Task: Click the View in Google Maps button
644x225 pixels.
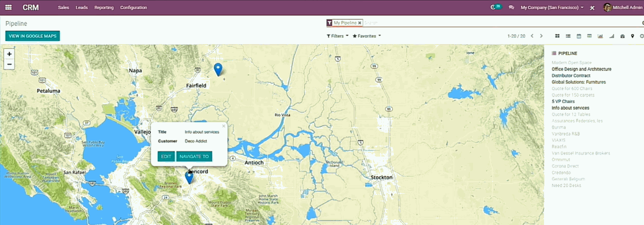Action: (33, 36)
